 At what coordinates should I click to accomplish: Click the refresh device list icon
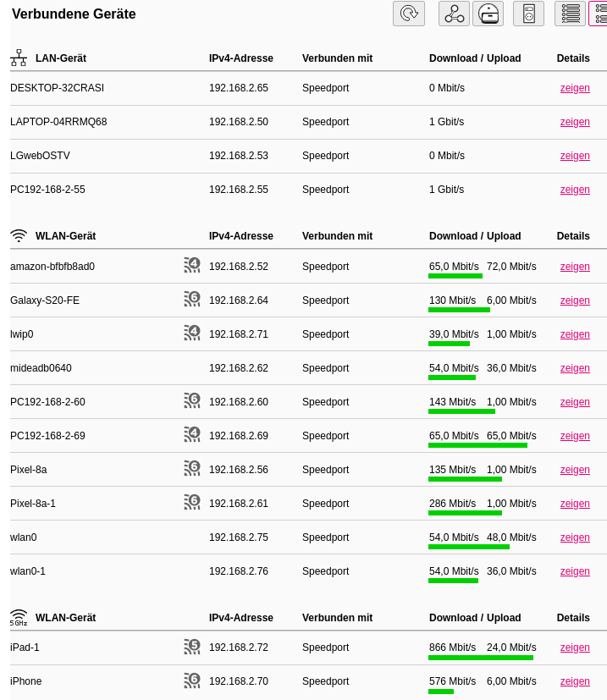(409, 14)
